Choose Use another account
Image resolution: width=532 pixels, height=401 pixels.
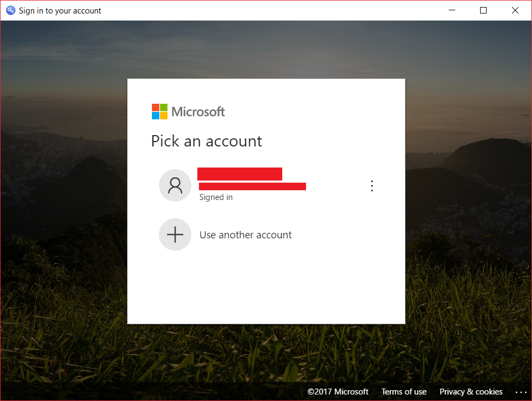(x=245, y=235)
